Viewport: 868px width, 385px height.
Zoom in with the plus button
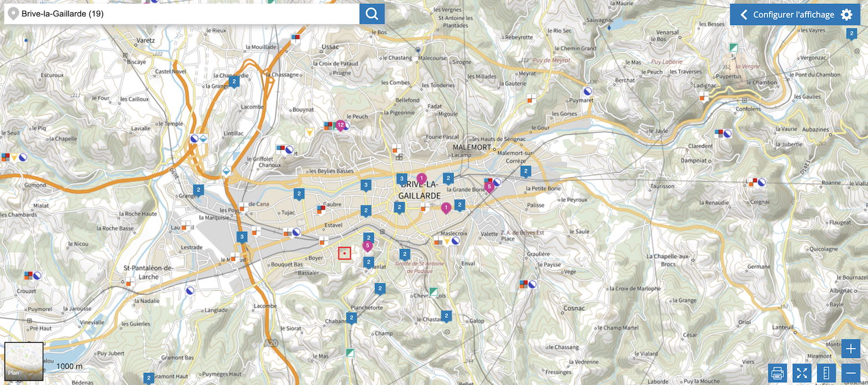(x=850, y=349)
